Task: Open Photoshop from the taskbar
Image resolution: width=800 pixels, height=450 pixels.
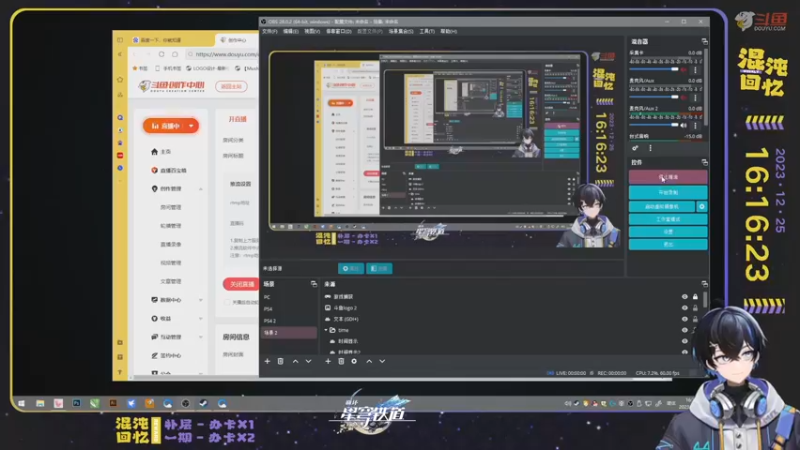Action: point(77,403)
